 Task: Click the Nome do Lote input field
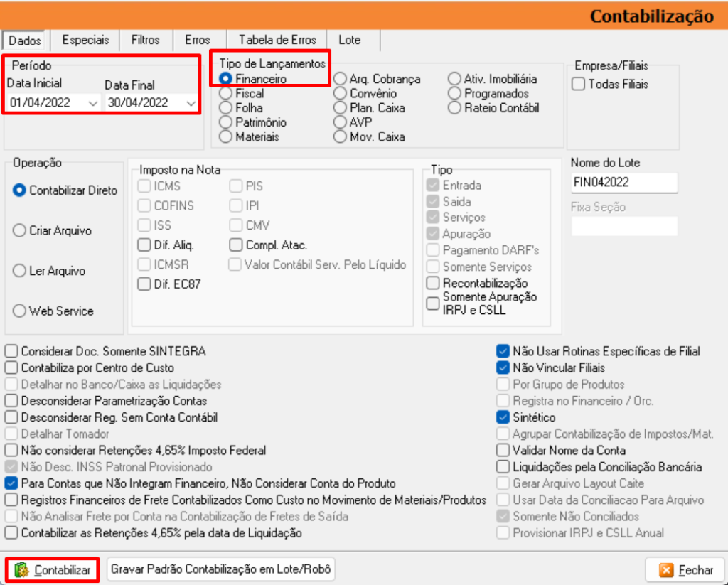tap(623, 183)
